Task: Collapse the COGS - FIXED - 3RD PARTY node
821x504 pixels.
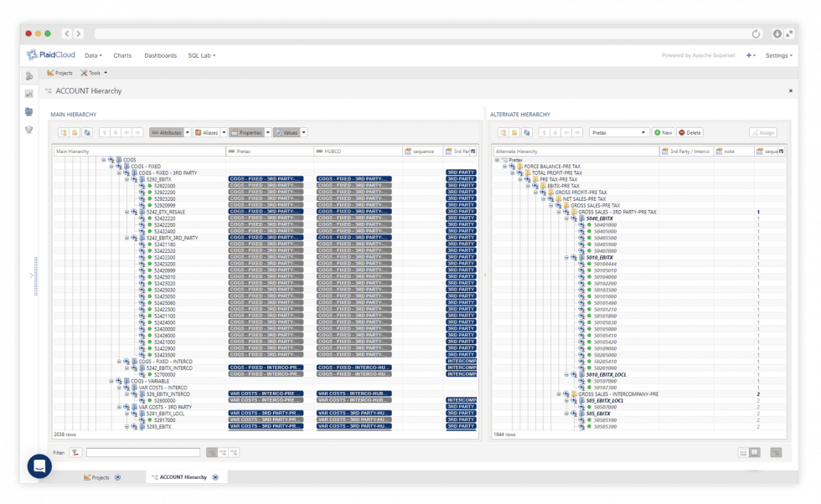Action: [x=119, y=172]
